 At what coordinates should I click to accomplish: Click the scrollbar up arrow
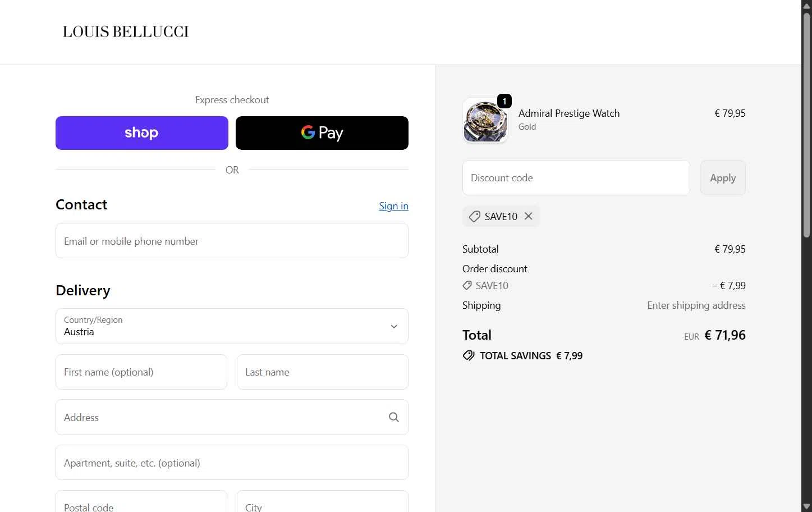tap(806, 5)
